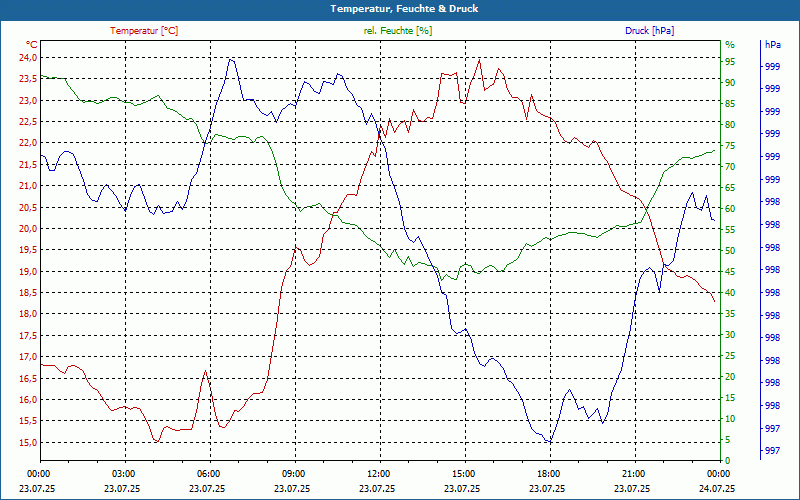Click the "16,0" temperature axis value

28,399
